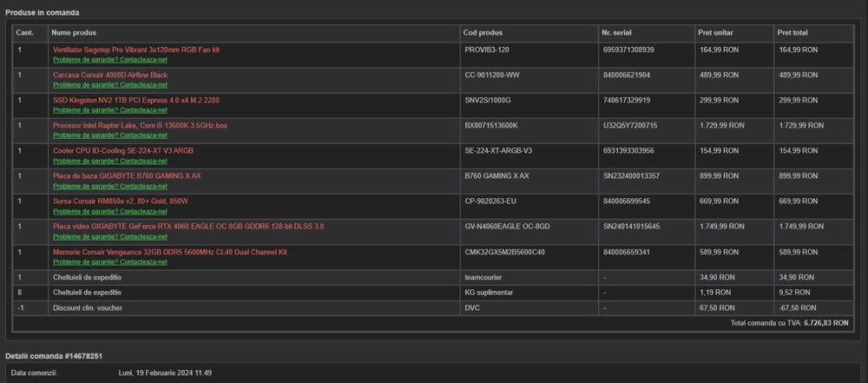Select serial number 840006699545
The width and height of the screenshot is (868, 383).
click(x=627, y=201)
